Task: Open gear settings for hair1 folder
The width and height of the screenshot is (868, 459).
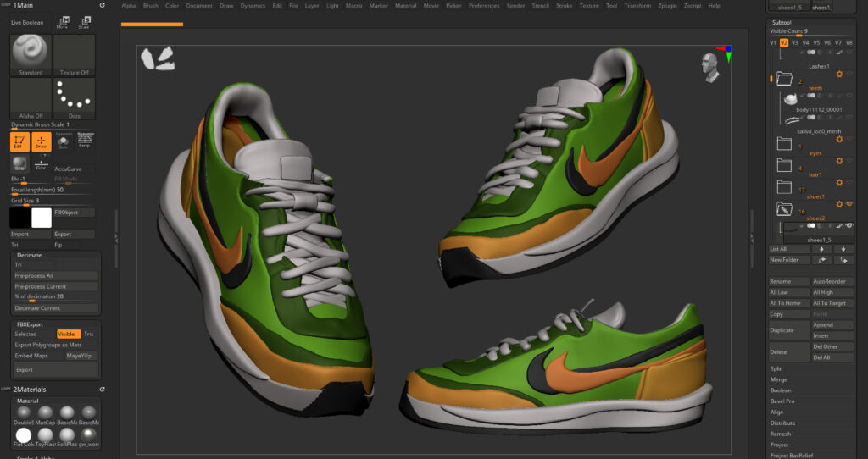Action: tap(839, 161)
